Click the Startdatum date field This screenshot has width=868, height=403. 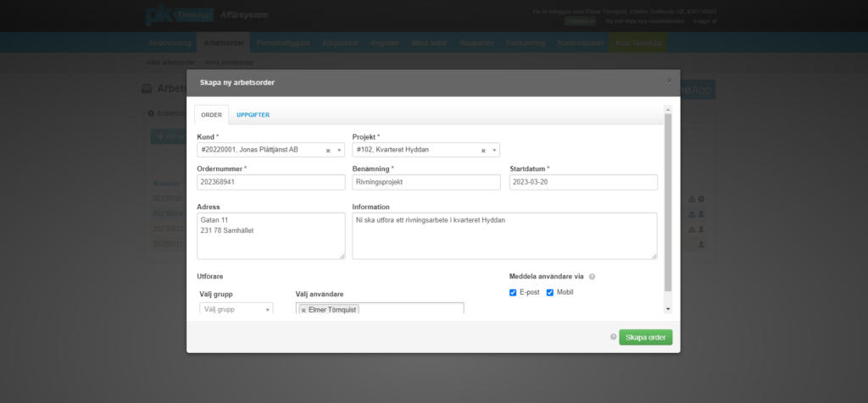click(x=583, y=182)
